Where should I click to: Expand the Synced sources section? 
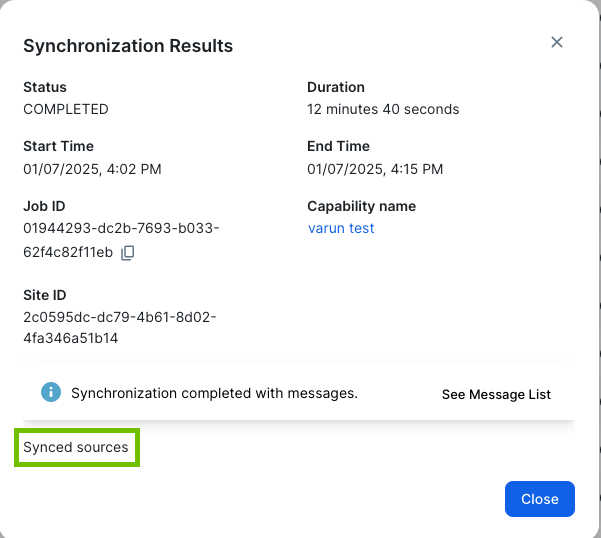[x=76, y=447]
